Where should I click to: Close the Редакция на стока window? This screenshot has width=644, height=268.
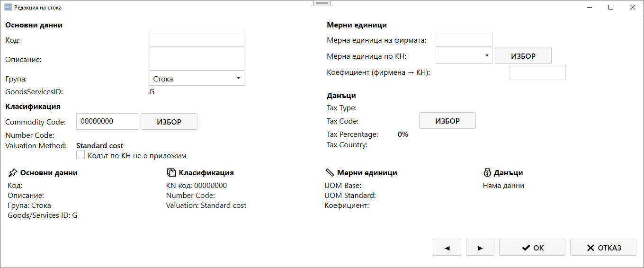pyautogui.click(x=633, y=7)
